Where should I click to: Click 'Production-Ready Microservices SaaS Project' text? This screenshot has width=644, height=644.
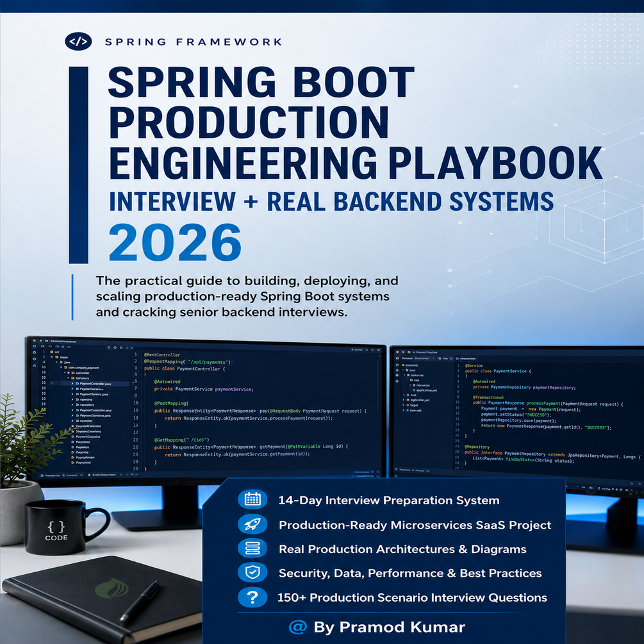pyautogui.click(x=415, y=525)
